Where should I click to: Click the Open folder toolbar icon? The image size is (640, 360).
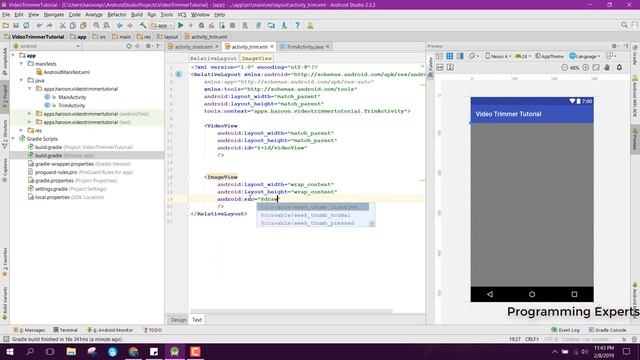(x=6, y=25)
